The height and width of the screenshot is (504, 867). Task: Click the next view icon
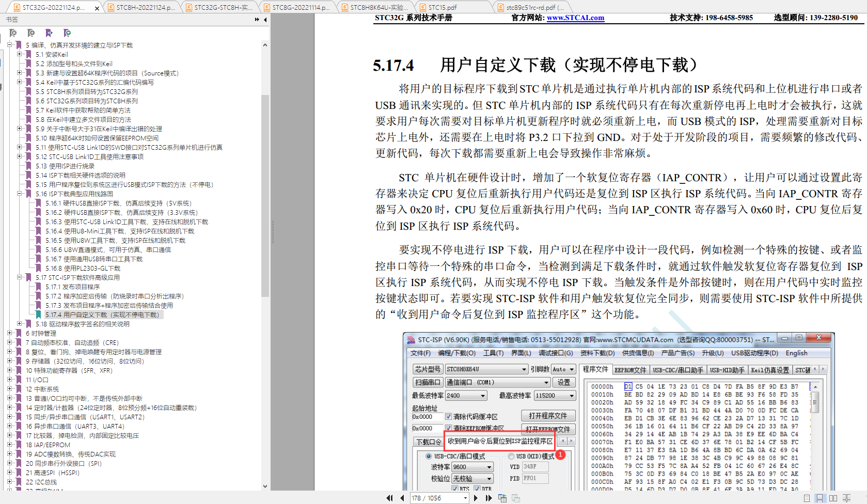(515, 498)
